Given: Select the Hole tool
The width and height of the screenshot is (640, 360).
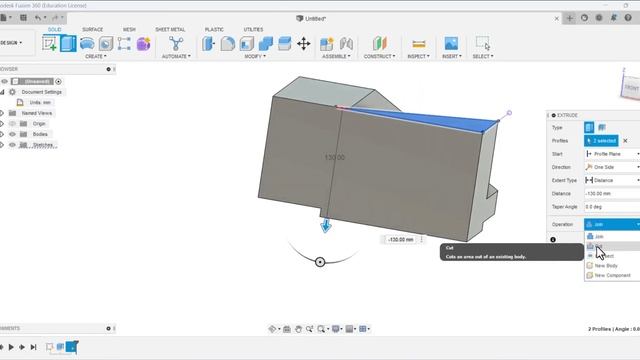Looking at the screenshot, I should pos(106,43).
